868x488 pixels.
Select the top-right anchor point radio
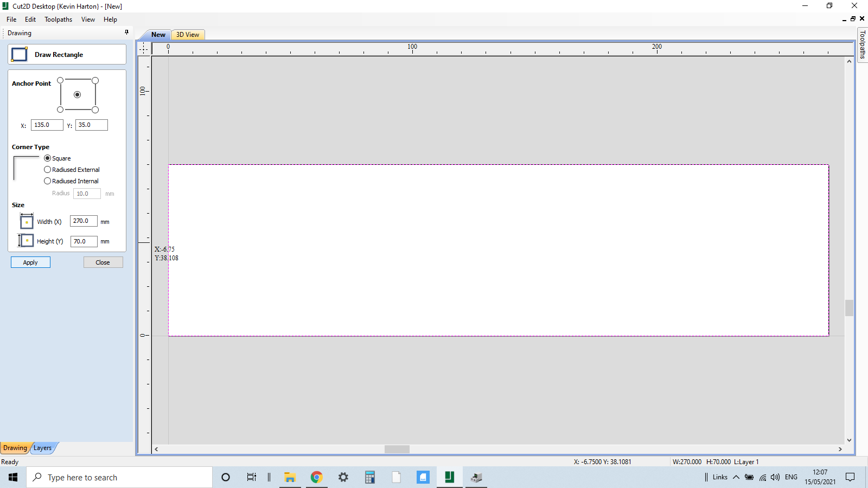click(x=95, y=80)
